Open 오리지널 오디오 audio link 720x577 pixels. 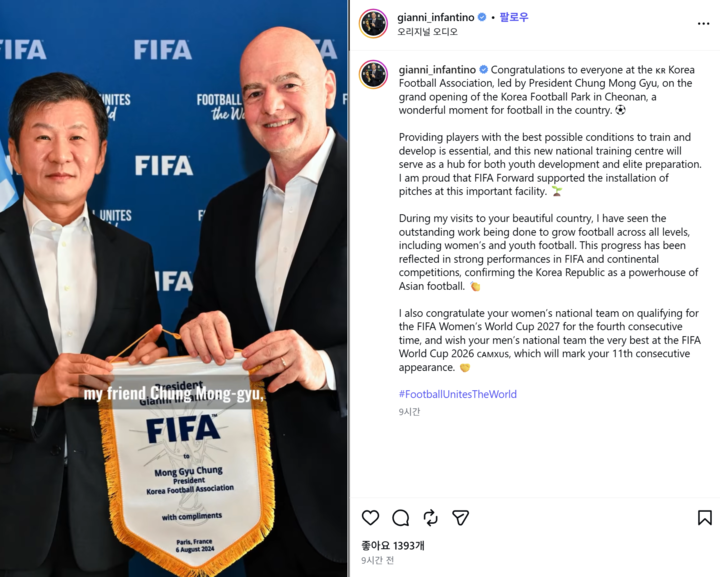[428, 32]
